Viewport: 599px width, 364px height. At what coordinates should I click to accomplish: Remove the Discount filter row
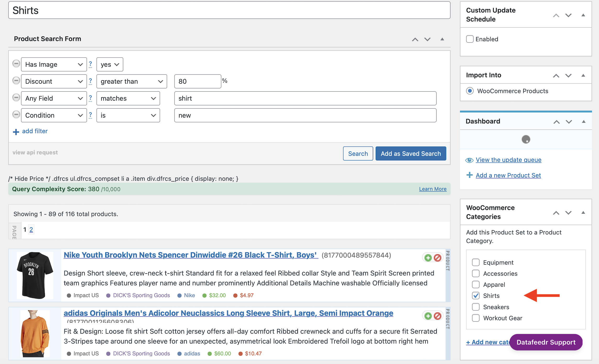click(x=16, y=81)
